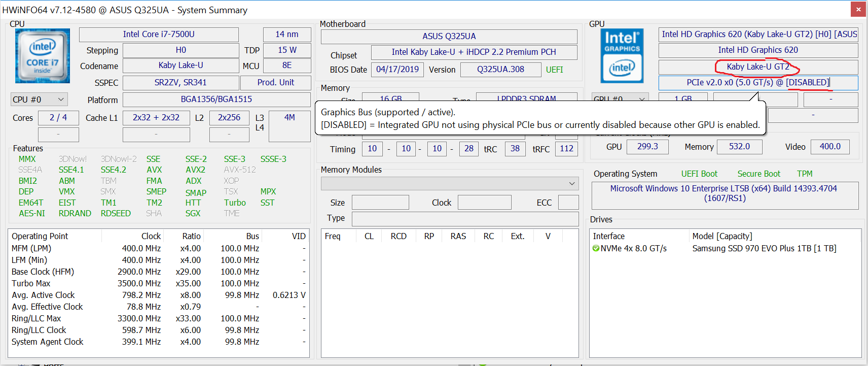Image resolution: width=868 pixels, height=366 pixels.
Task: Click the Prod. Unit field
Action: [x=276, y=83]
